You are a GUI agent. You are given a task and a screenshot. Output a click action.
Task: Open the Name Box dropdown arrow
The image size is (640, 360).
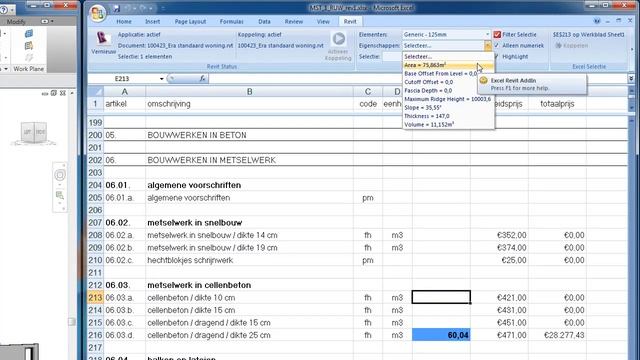[x=162, y=79]
